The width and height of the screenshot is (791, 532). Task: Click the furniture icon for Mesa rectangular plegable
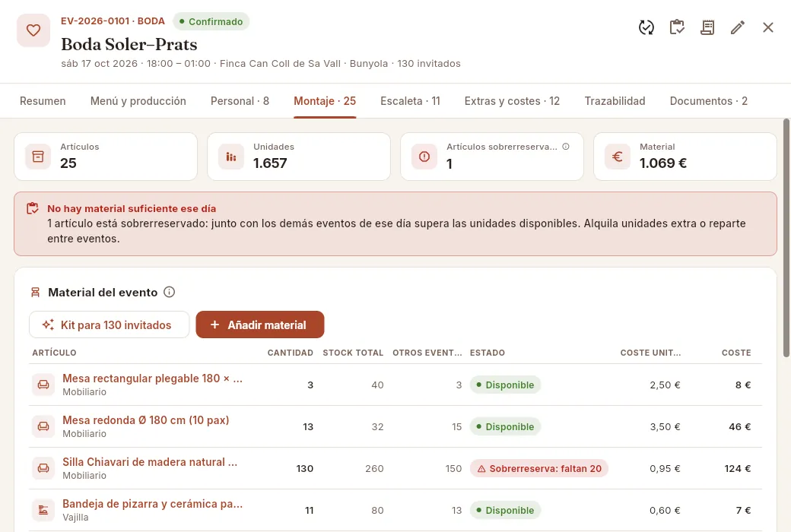(43, 385)
